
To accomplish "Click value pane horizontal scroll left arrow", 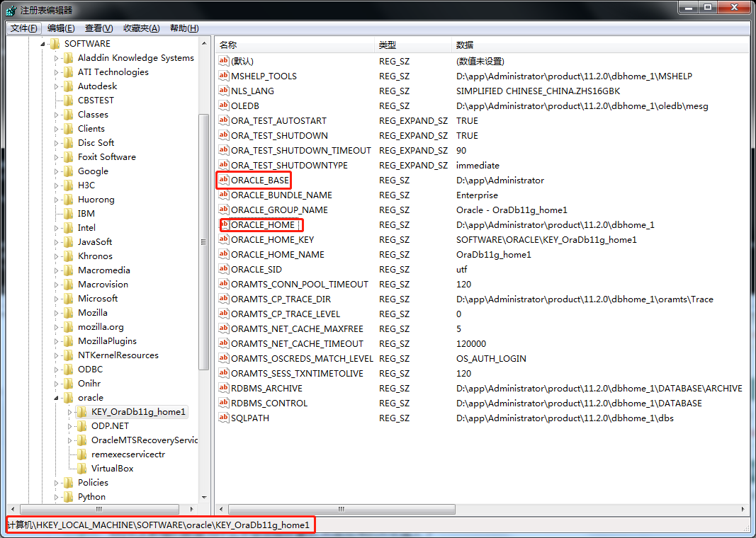I will coord(221,509).
